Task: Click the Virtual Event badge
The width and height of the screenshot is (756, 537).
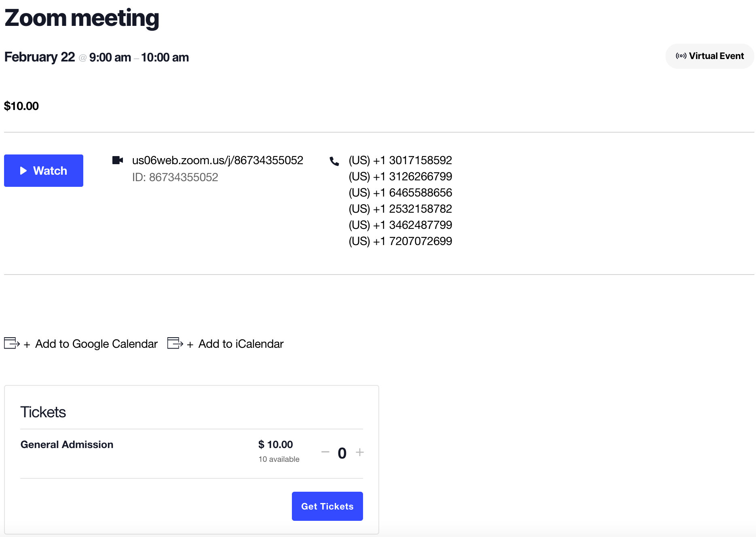Action: (710, 56)
